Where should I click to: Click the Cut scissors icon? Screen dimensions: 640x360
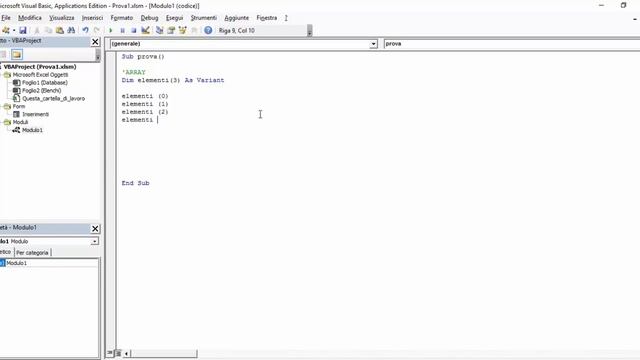pyautogui.click(x=37, y=30)
